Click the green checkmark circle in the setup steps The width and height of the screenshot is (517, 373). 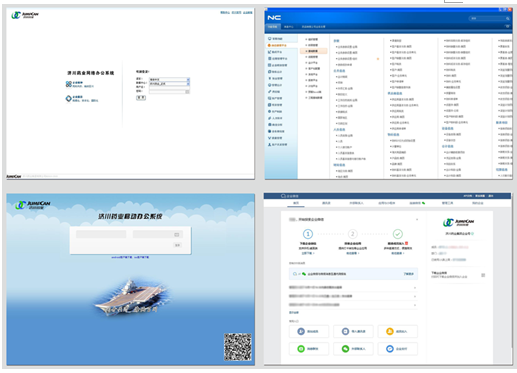(397, 234)
